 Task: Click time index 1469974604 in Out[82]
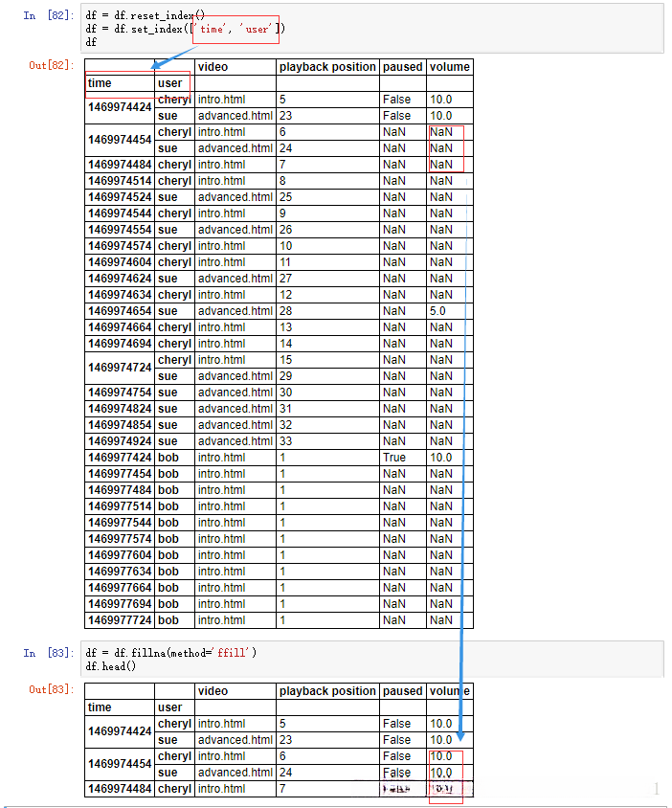120,262
